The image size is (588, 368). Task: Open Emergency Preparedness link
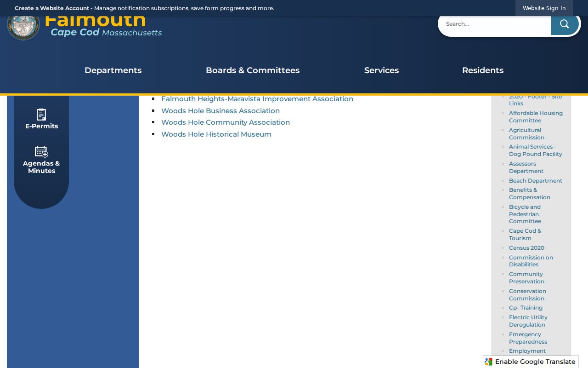point(528,338)
